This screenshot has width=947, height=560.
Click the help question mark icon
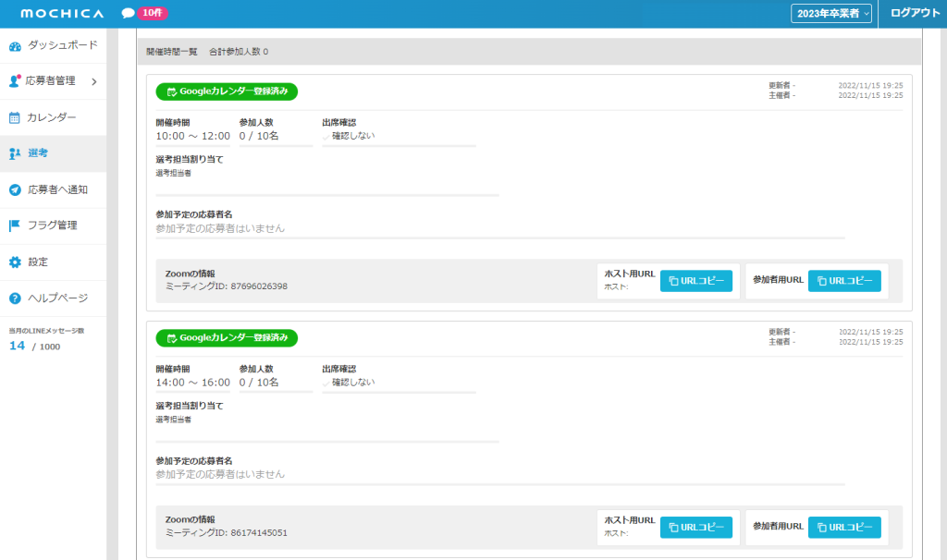[x=15, y=298]
